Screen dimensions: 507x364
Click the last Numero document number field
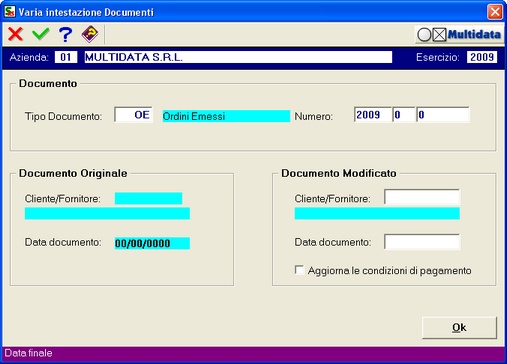point(443,115)
